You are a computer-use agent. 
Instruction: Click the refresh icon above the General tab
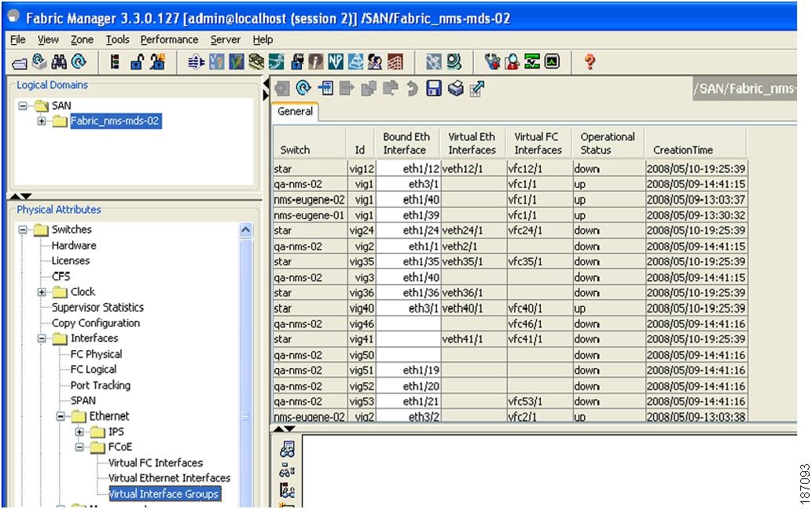(303, 88)
